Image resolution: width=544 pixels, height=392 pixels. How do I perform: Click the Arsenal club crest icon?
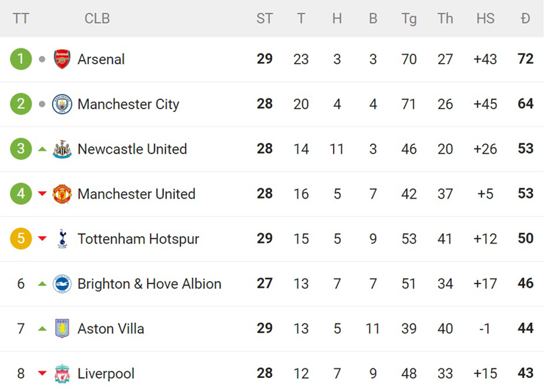62,60
